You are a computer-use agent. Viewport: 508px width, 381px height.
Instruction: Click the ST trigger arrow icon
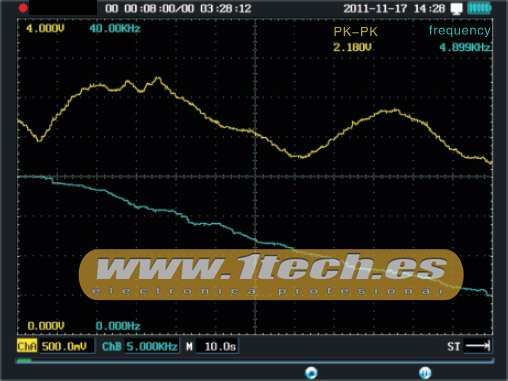pyautogui.click(x=478, y=346)
